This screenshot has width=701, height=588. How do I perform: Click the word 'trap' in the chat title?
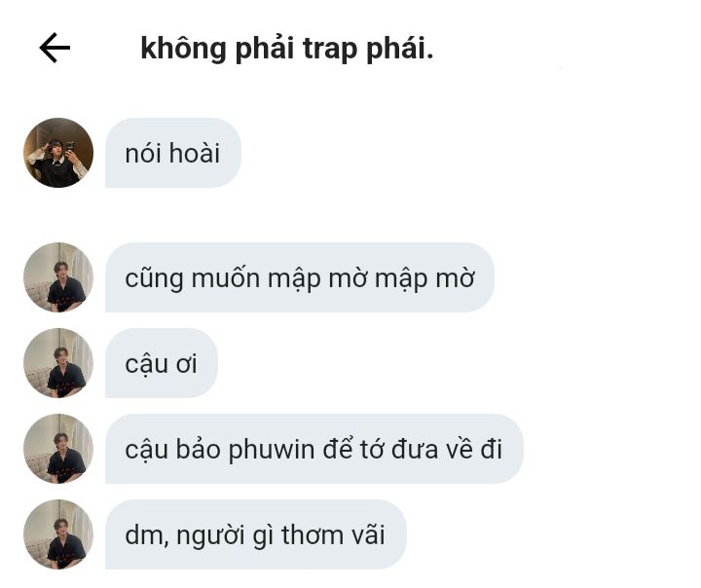[x=330, y=50]
